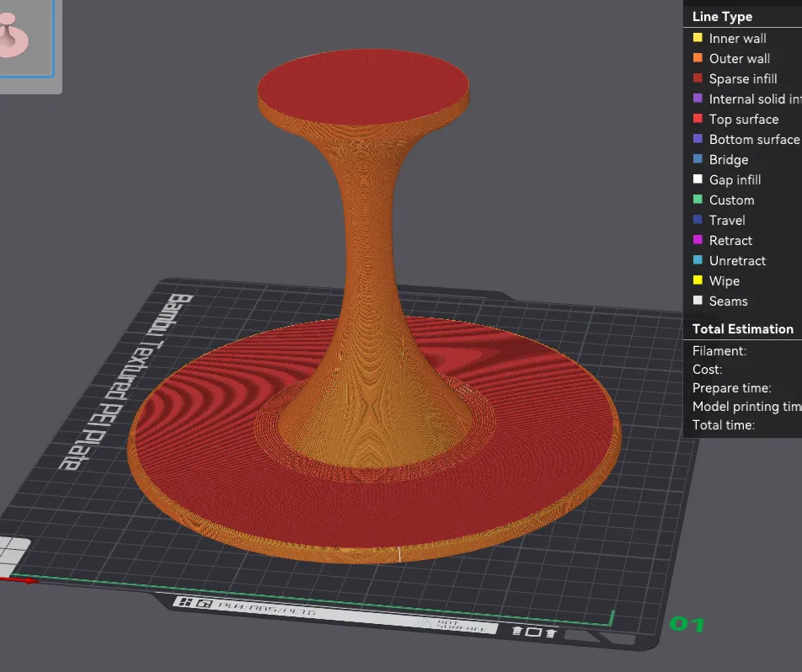Click the Internal solid infill label
802x672 pixels.
(755, 99)
